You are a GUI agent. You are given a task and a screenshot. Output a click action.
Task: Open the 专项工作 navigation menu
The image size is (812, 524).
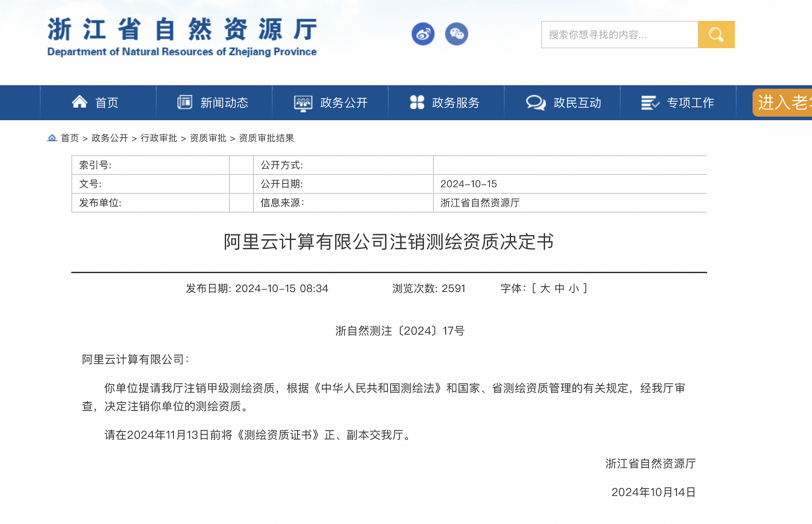[690, 103]
